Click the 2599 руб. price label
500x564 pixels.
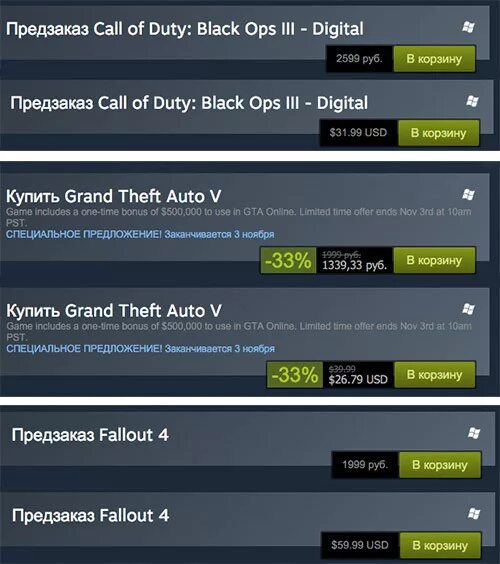[x=359, y=59]
